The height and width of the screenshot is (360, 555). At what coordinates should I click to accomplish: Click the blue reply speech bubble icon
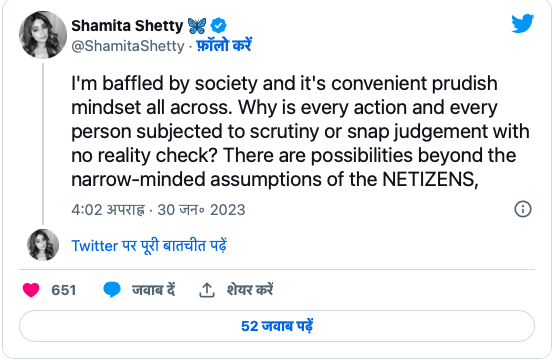coord(112,290)
